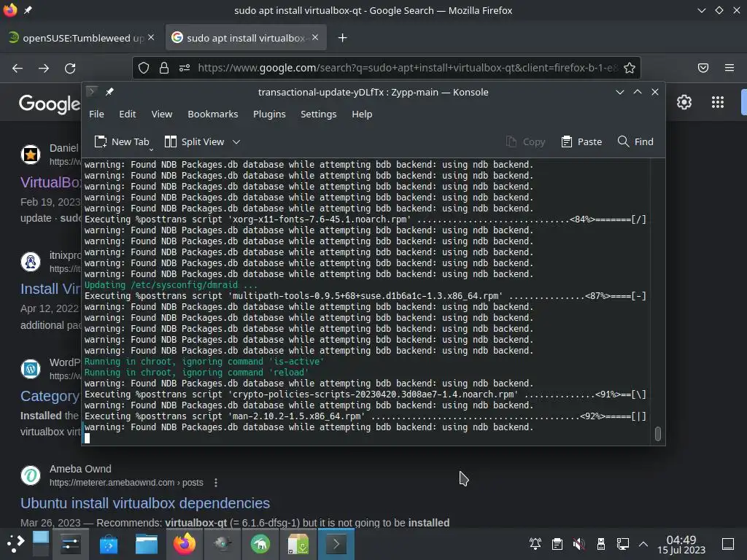Expand the Split View dropdown arrow

click(x=236, y=142)
